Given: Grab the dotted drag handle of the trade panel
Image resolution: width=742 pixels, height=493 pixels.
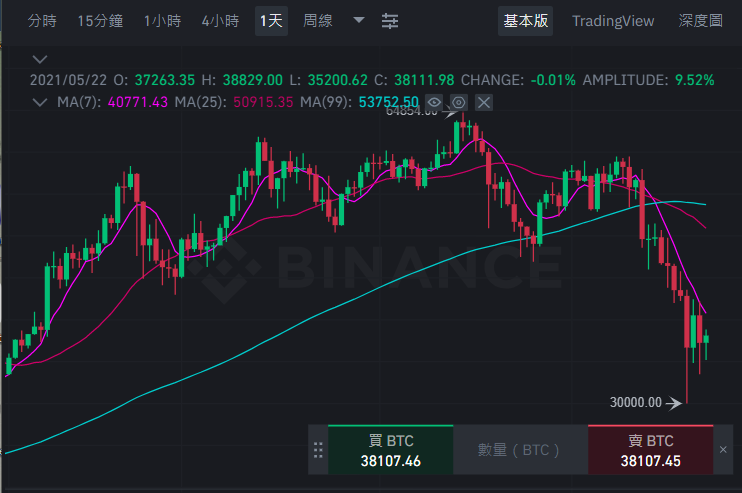Looking at the screenshot, I should tap(318, 450).
